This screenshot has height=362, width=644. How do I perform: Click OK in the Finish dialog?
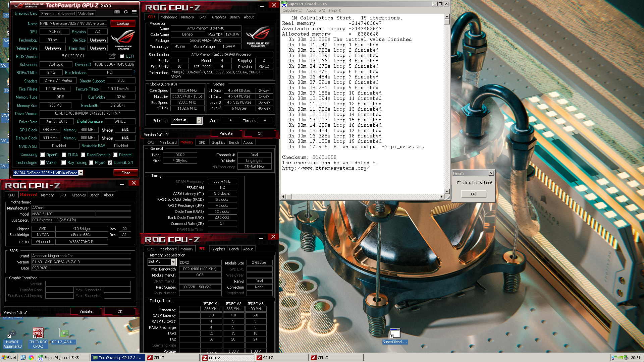click(x=473, y=194)
